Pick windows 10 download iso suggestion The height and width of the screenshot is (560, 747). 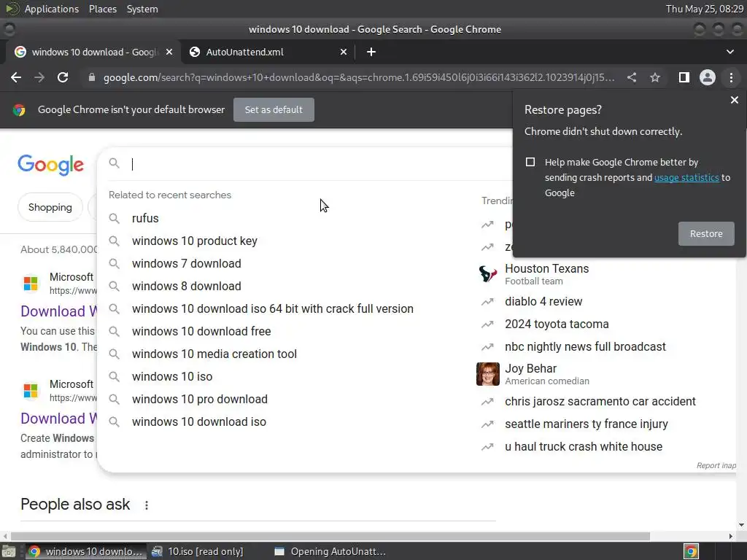[198, 422]
